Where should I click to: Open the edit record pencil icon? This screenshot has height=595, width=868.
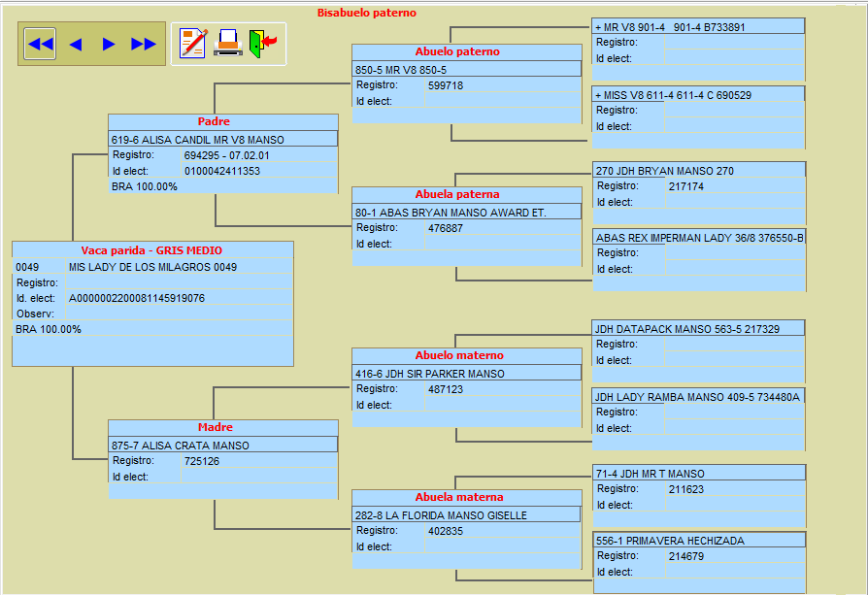pyautogui.click(x=193, y=44)
